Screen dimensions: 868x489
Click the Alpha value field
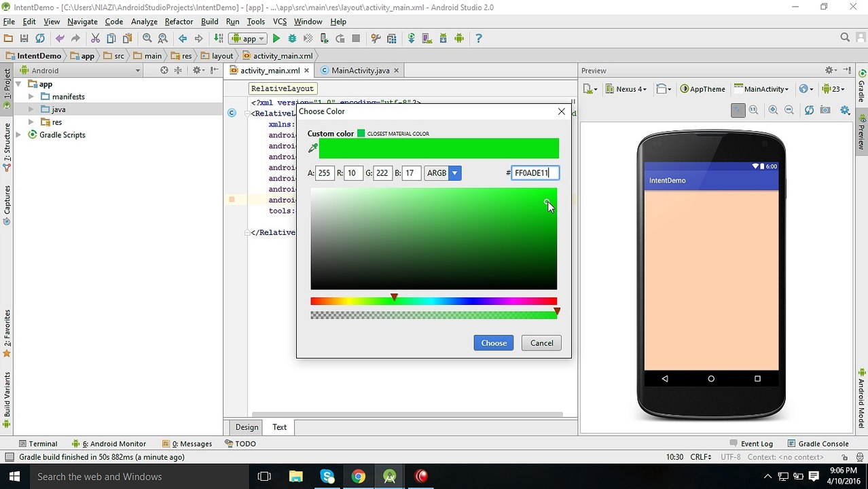(x=325, y=173)
